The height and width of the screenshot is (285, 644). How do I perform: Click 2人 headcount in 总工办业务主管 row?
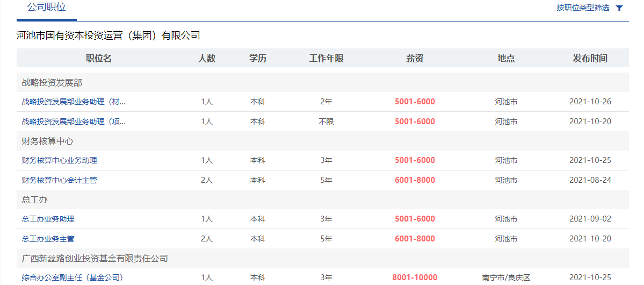pyautogui.click(x=207, y=239)
